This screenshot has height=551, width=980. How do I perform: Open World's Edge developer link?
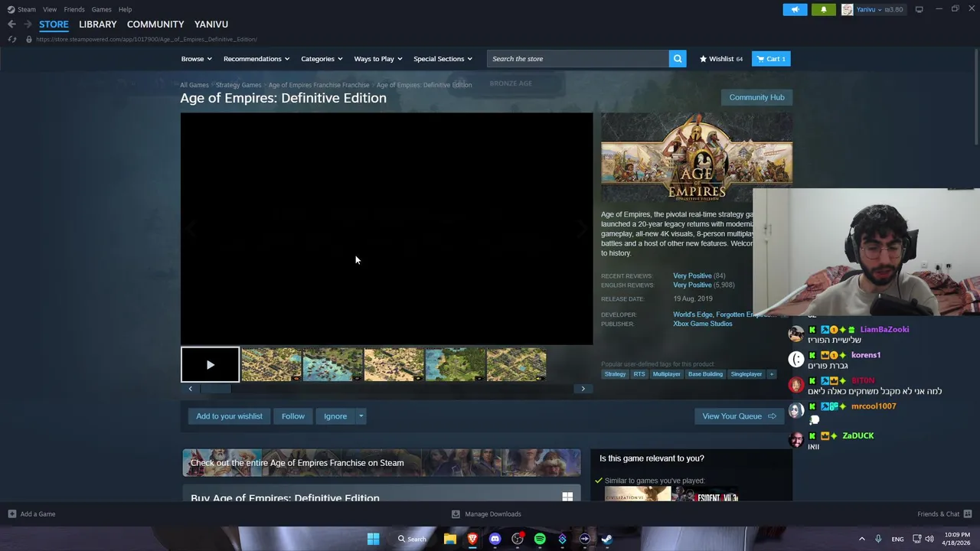point(692,315)
